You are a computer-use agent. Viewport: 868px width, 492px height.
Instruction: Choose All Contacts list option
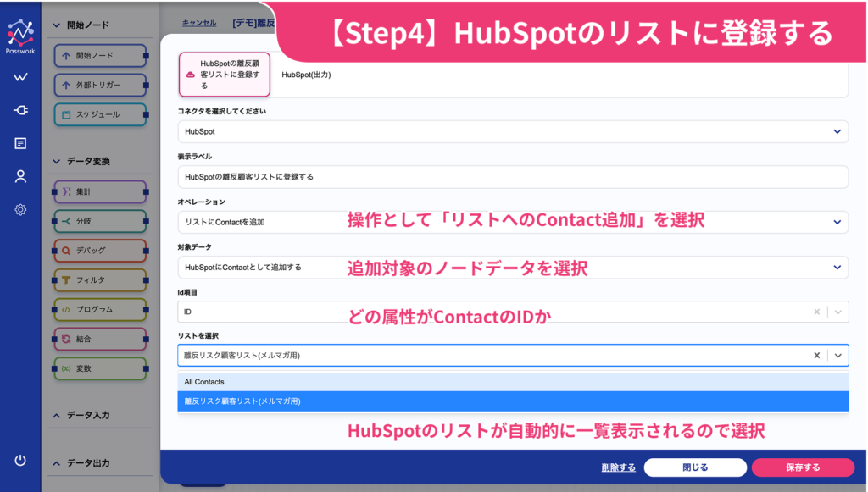[513, 382]
